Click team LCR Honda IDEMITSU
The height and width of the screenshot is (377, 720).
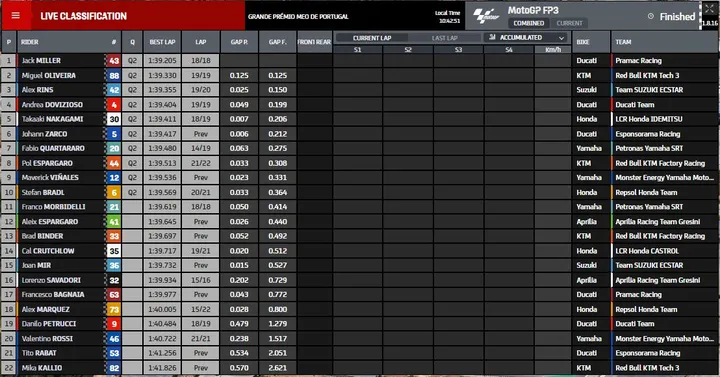tap(649, 119)
